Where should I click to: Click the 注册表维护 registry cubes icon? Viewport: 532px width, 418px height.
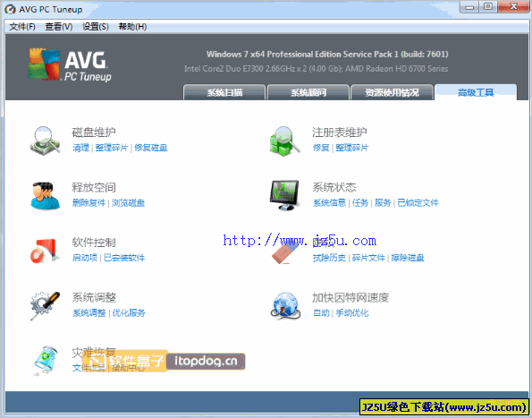[x=284, y=141]
